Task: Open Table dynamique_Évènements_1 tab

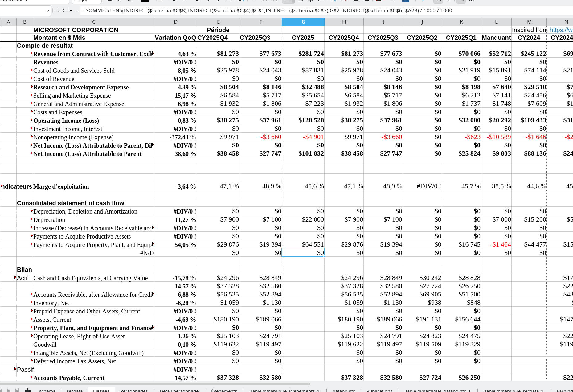Action: click(x=285, y=390)
